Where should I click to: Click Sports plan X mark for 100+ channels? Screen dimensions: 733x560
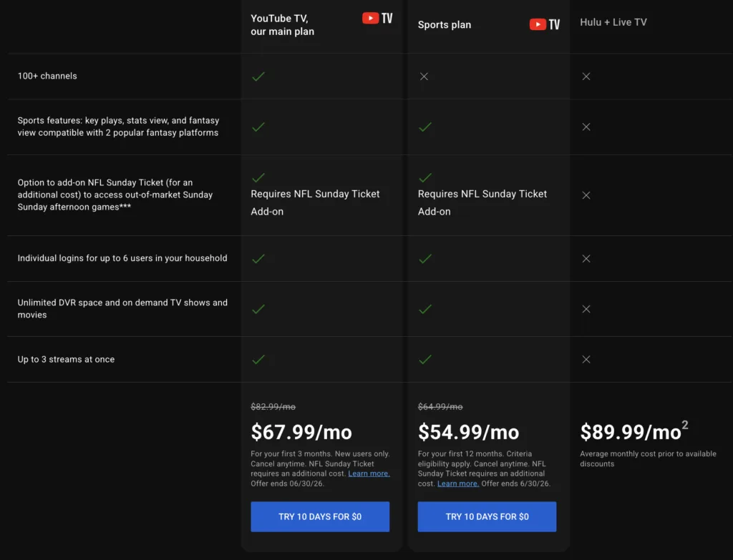pos(424,76)
